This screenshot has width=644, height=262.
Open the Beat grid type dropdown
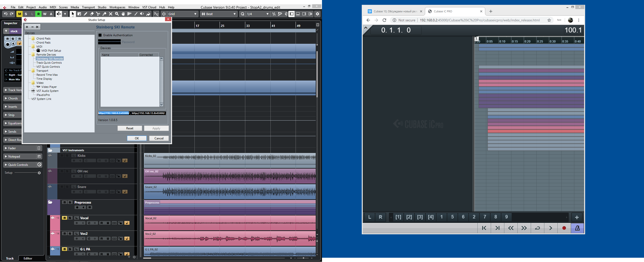pyautogui.click(x=219, y=14)
